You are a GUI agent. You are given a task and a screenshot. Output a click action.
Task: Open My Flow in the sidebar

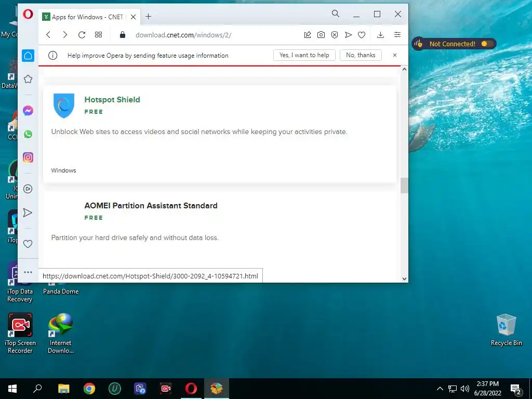click(28, 212)
